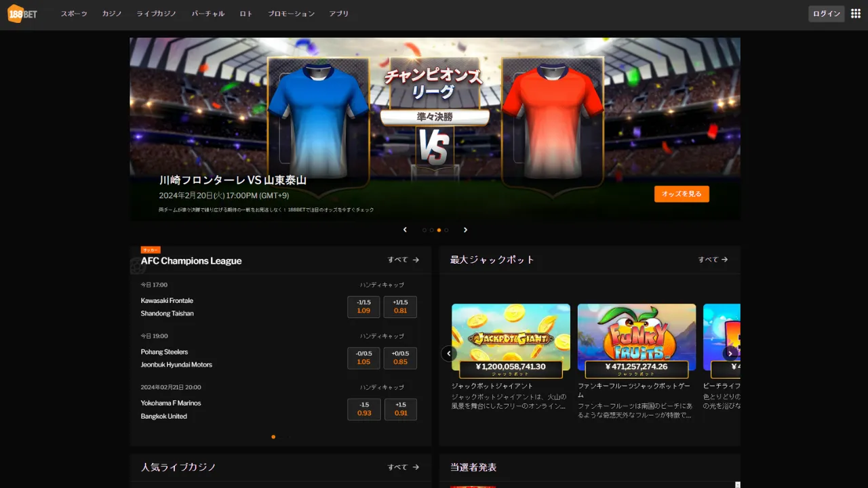Open Jackpot Giant game thumbnail
This screenshot has height=488, width=868.
(511, 337)
